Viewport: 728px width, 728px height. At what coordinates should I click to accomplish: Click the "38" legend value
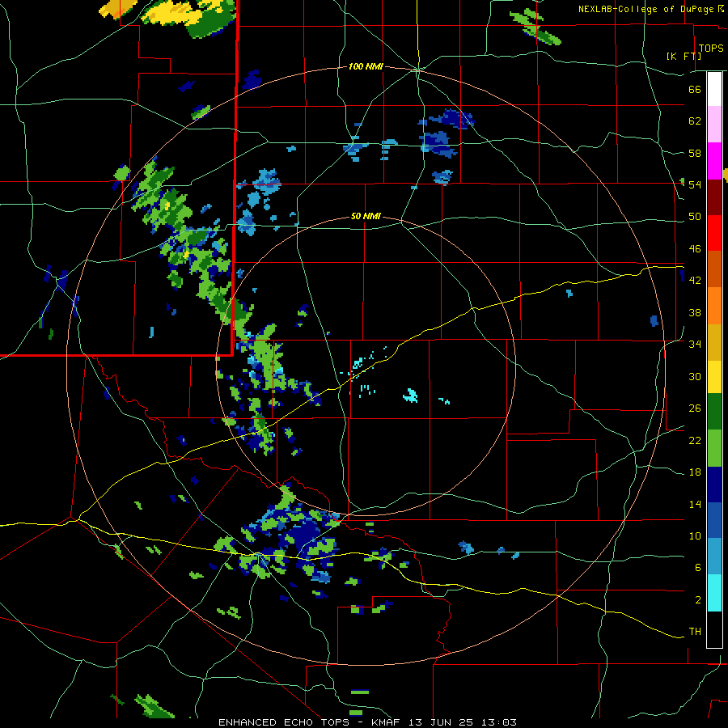[x=695, y=312]
